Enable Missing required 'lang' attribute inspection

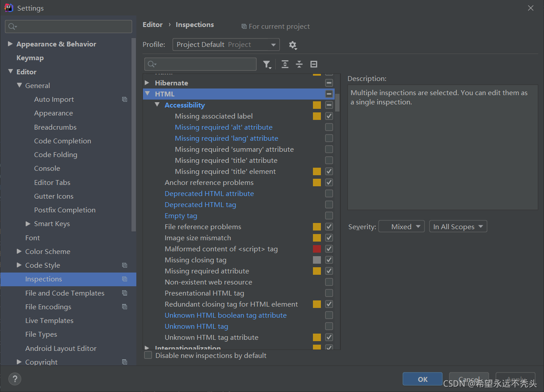[x=329, y=138]
